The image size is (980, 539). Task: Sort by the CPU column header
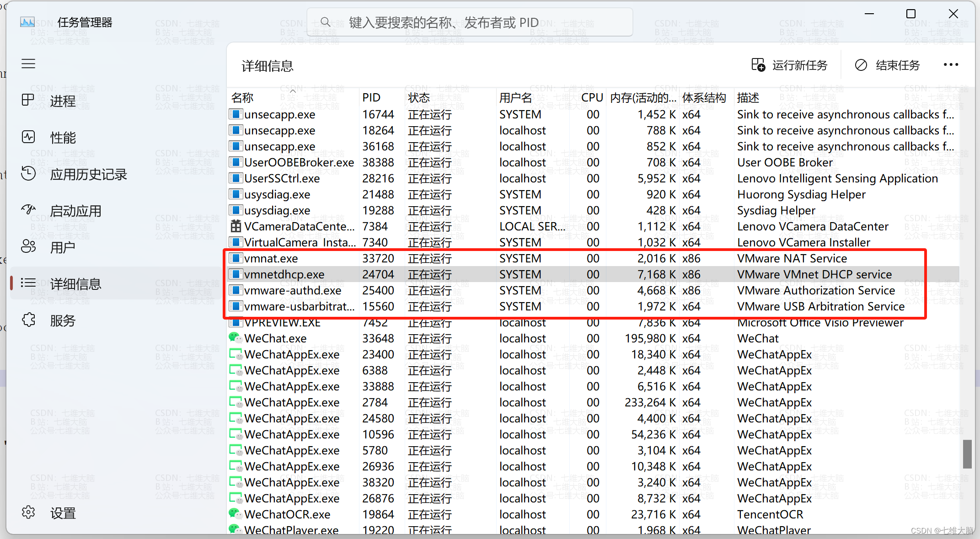pyautogui.click(x=592, y=97)
